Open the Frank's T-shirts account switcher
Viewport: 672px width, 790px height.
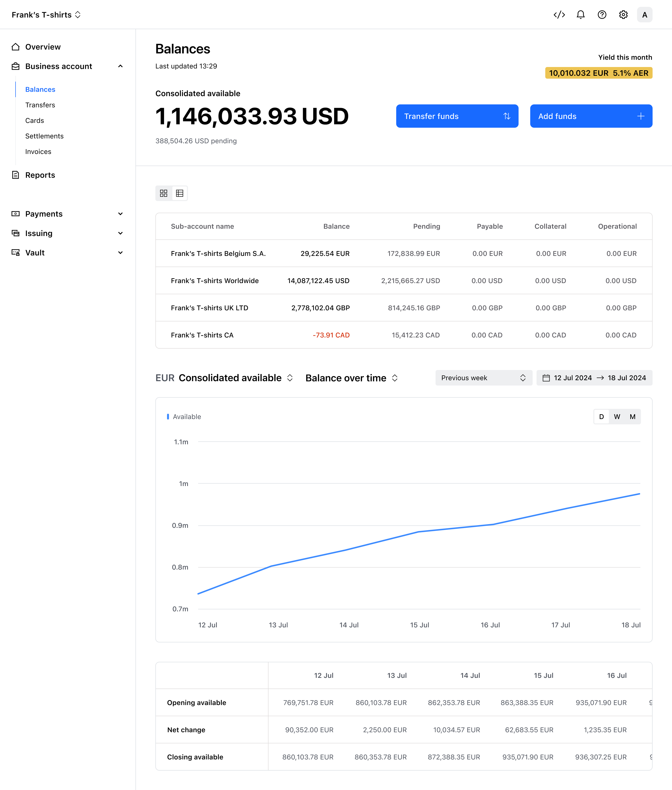click(x=46, y=15)
